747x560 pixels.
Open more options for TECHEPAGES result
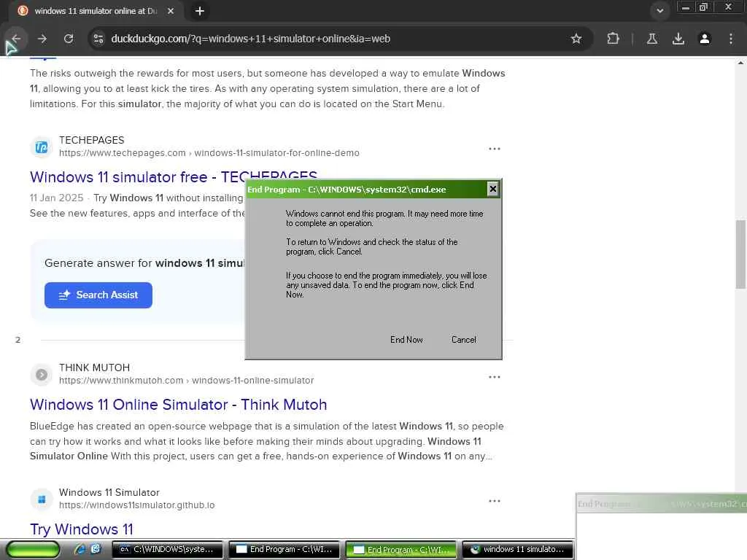(495, 149)
